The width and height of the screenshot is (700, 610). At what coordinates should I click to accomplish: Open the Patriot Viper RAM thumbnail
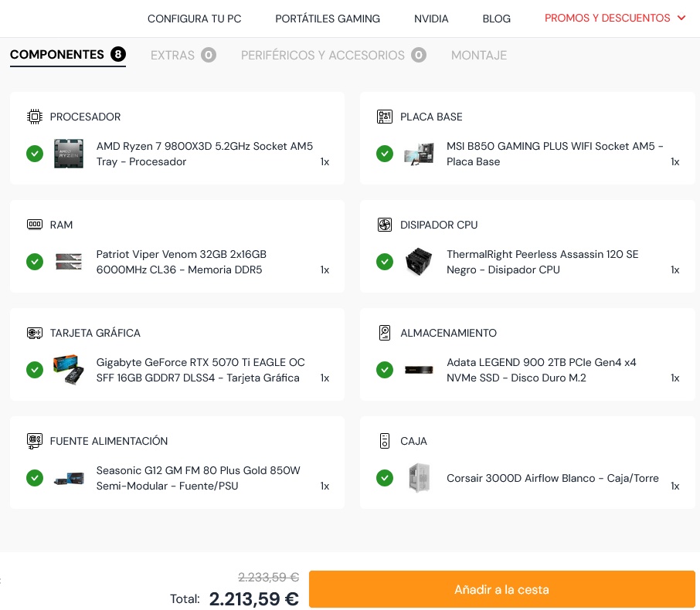point(69,262)
